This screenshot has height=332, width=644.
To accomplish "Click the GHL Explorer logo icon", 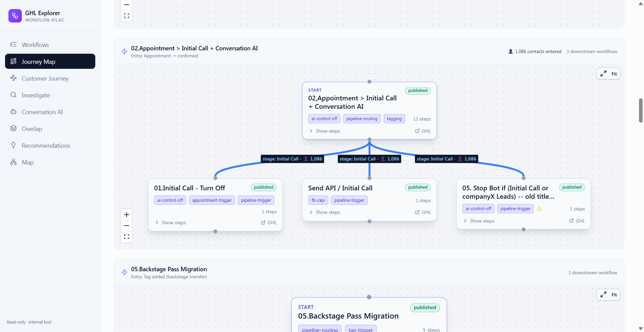I will point(15,16).
